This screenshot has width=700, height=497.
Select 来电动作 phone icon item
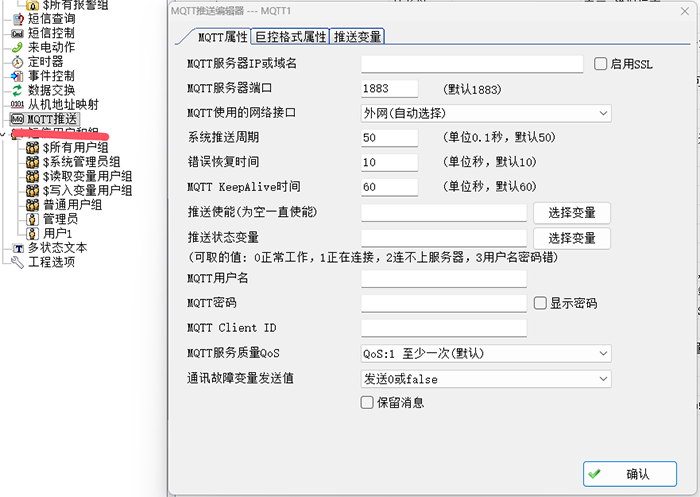(x=50, y=47)
